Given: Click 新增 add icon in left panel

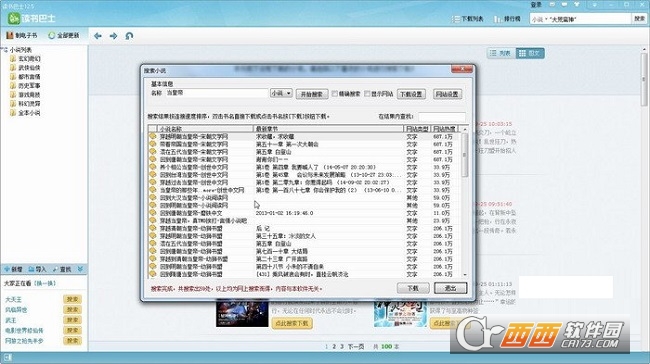Looking at the screenshot, I should pos(7,269).
